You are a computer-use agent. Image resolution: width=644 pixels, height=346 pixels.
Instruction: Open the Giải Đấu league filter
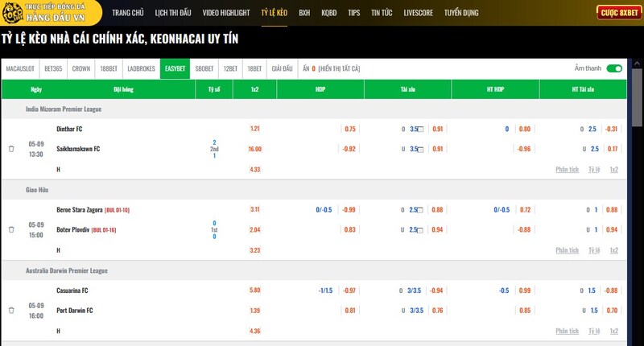tap(283, 68)
